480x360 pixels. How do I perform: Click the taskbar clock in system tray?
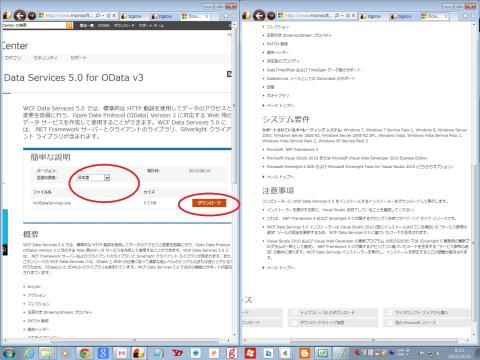point(459,353)
